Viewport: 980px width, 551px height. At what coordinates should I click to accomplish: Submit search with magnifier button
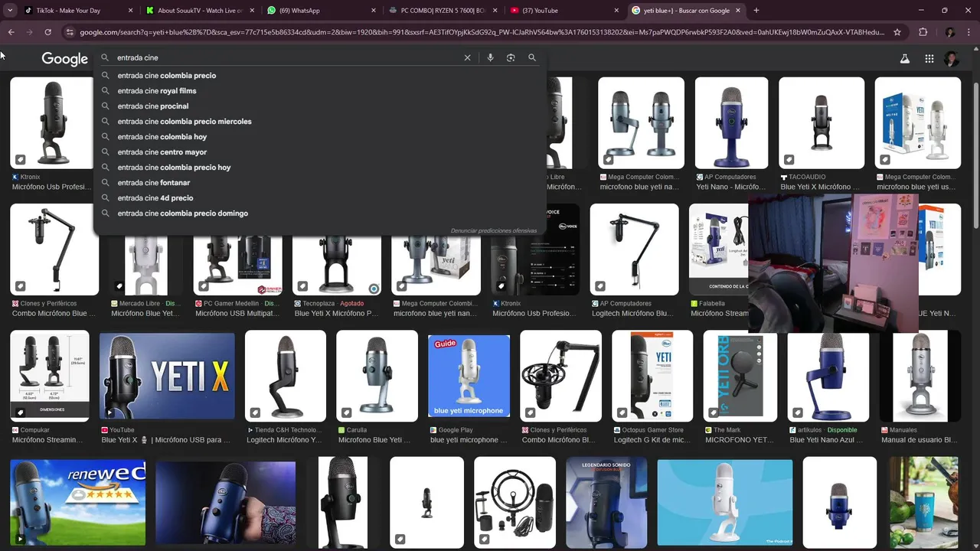click(x=532, y=57)
